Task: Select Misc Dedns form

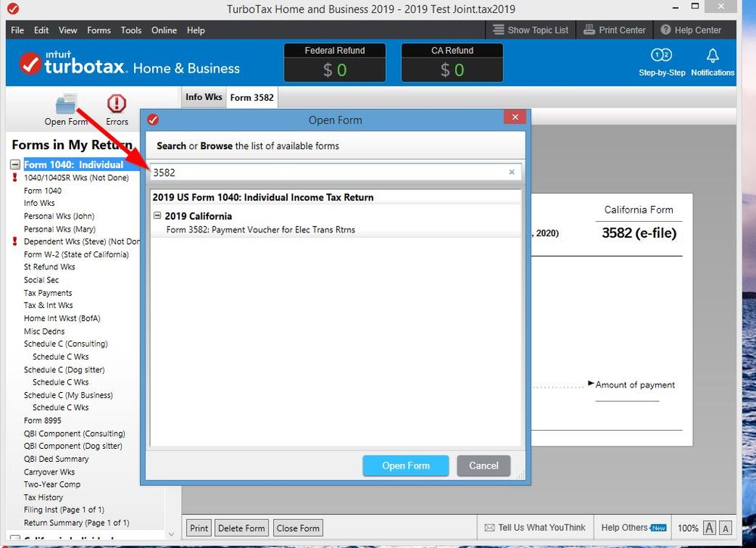Action: coord(44,332)
